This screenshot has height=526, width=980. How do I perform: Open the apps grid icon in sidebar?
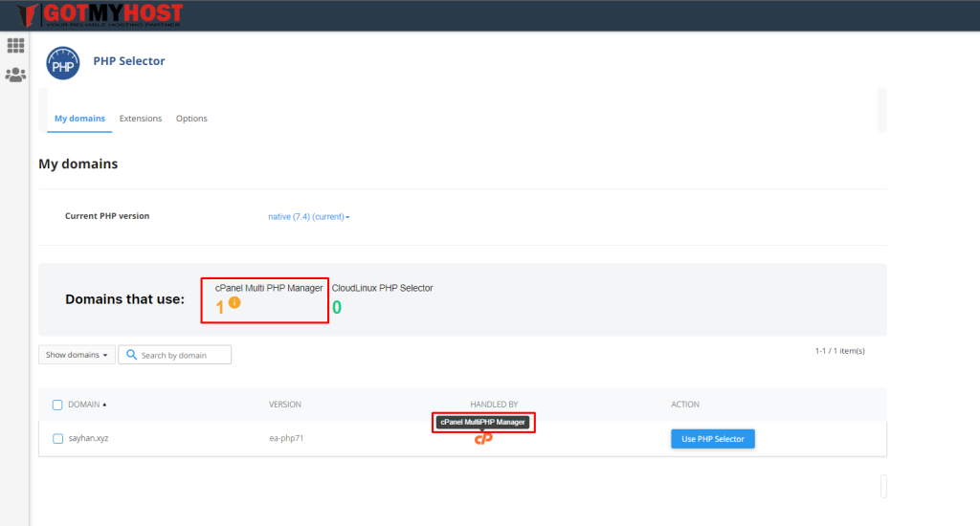coord(15,45)
